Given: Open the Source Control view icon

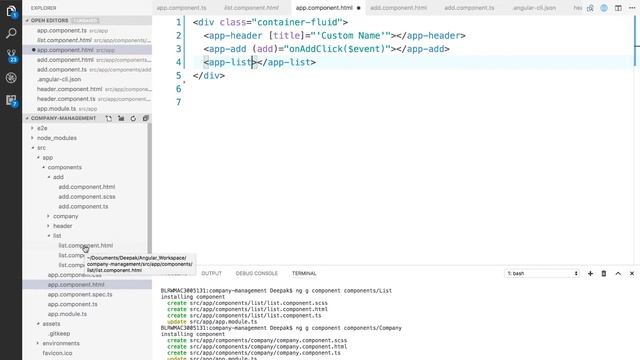Looking at the screenshot, I should pos(11,56).
